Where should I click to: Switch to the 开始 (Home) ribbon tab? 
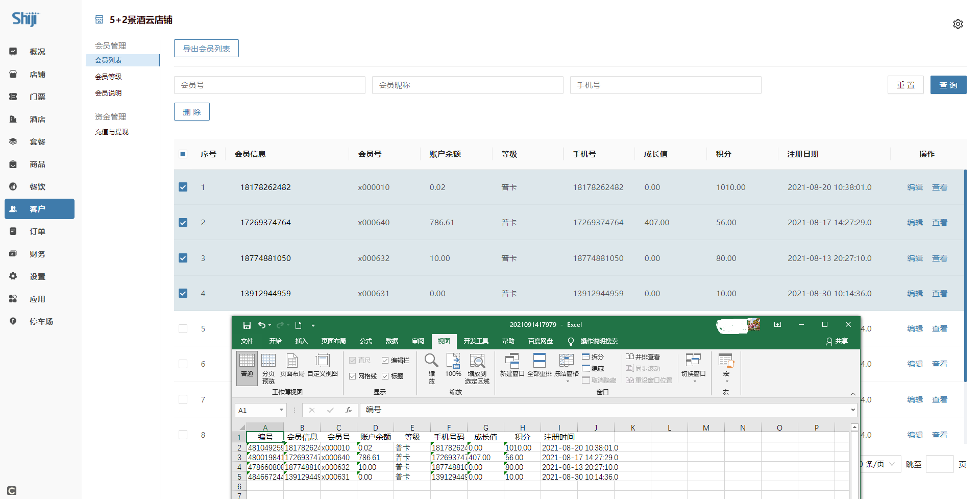point(276,341)
